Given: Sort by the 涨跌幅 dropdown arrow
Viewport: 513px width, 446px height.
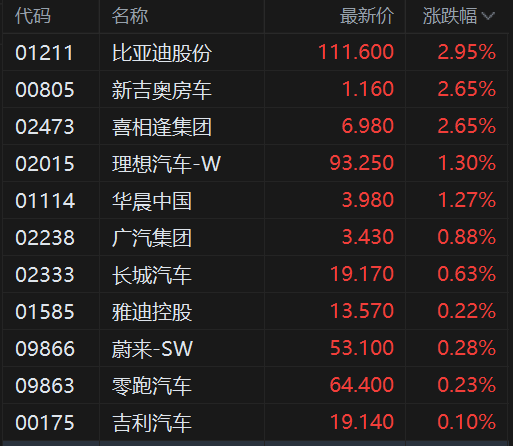Looking at the screenshot, I should point(488,16).
